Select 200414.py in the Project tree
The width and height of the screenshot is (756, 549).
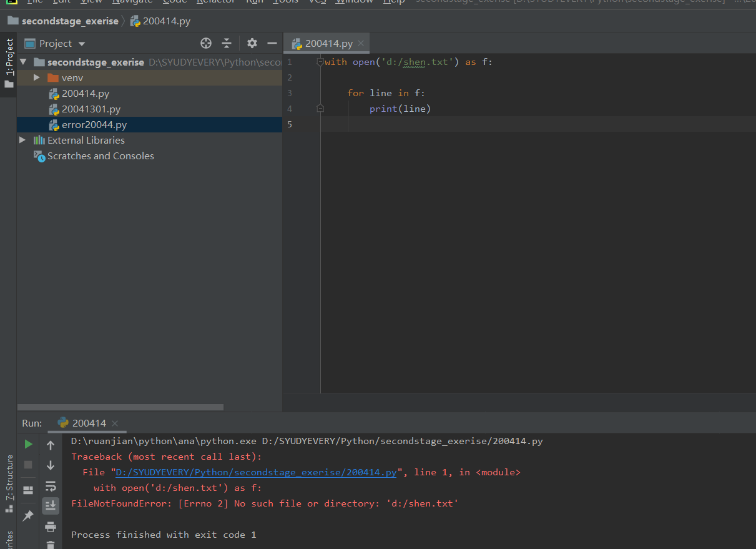(x=86, y=93)
